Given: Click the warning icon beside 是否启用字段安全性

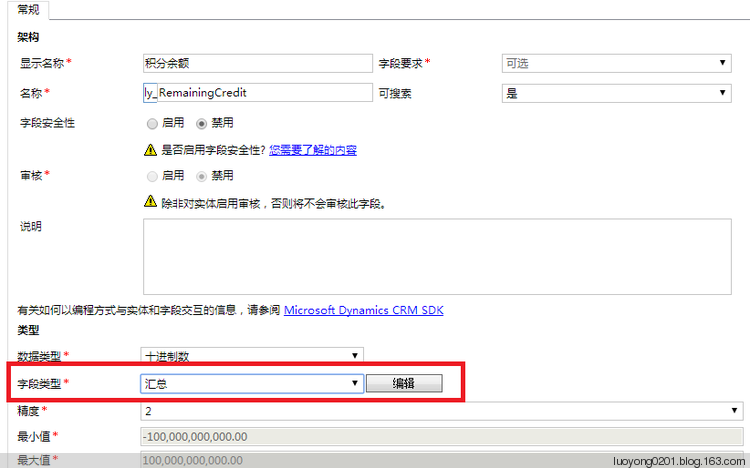Looking at the screenshot, I should 150,150.
